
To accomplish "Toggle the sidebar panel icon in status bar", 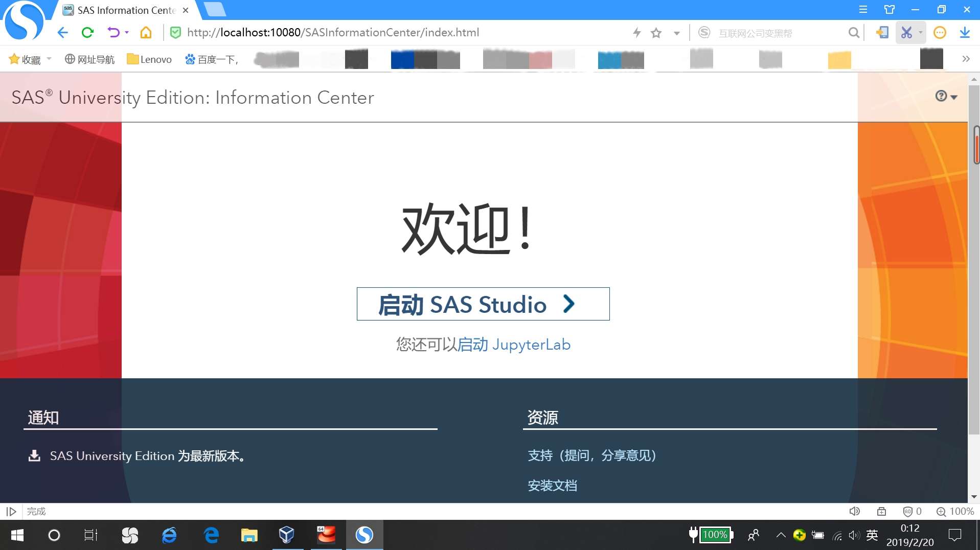I will click(x=11, y=512).
